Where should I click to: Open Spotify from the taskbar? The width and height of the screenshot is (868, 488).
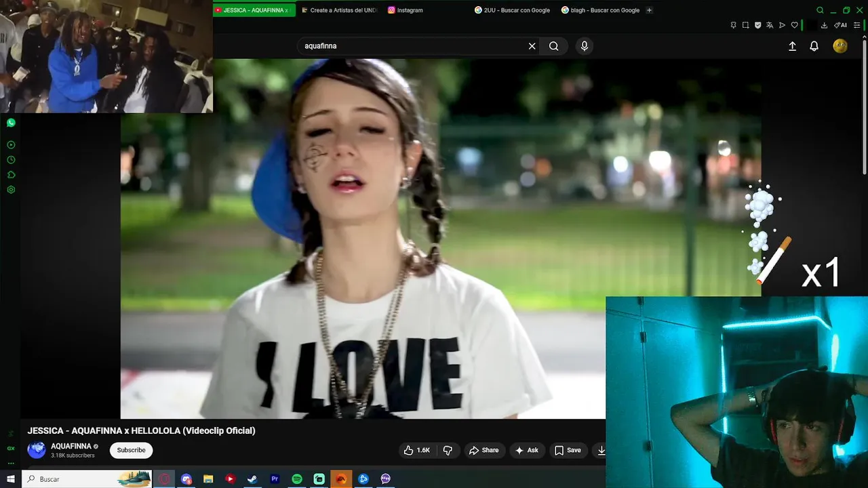297,479
